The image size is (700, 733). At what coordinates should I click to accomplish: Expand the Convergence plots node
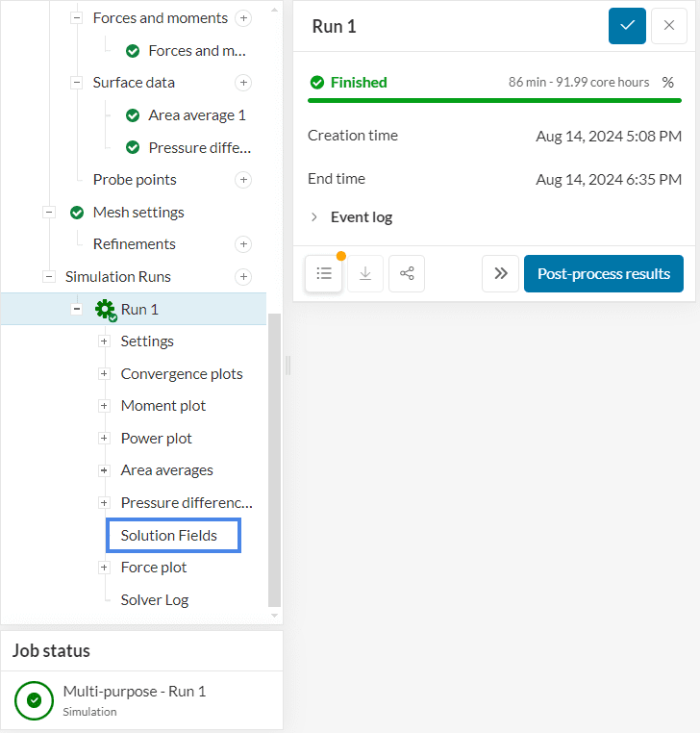pos(104,374)
